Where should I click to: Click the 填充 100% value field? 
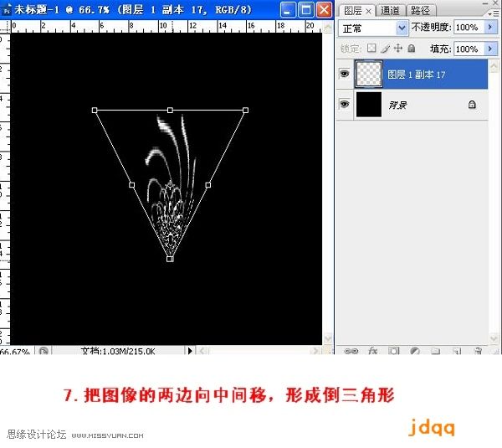point(469,49)
